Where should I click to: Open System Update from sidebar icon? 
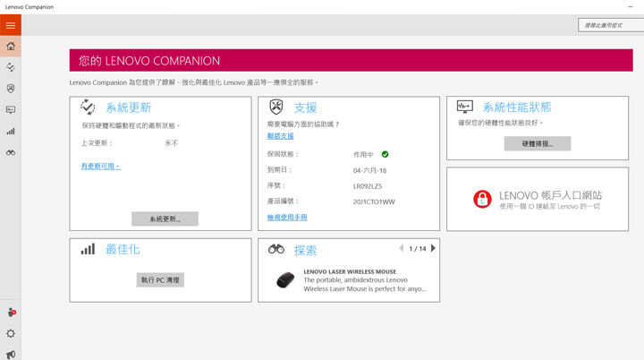click(11, 67)
